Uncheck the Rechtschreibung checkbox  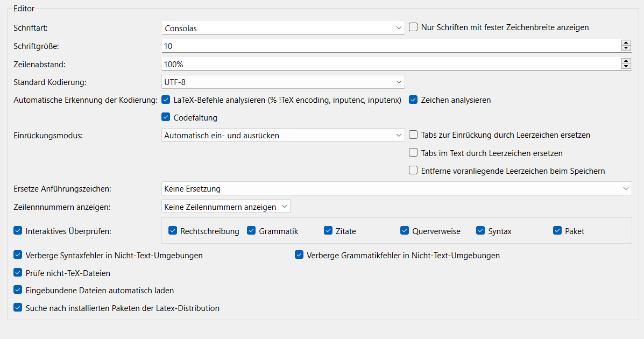point(173,230)
